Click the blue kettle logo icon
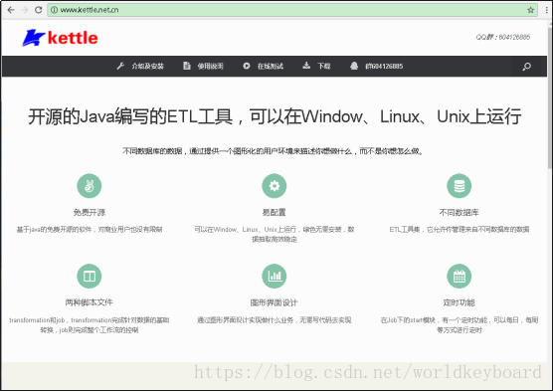553x392 pixels. (33, 38)
